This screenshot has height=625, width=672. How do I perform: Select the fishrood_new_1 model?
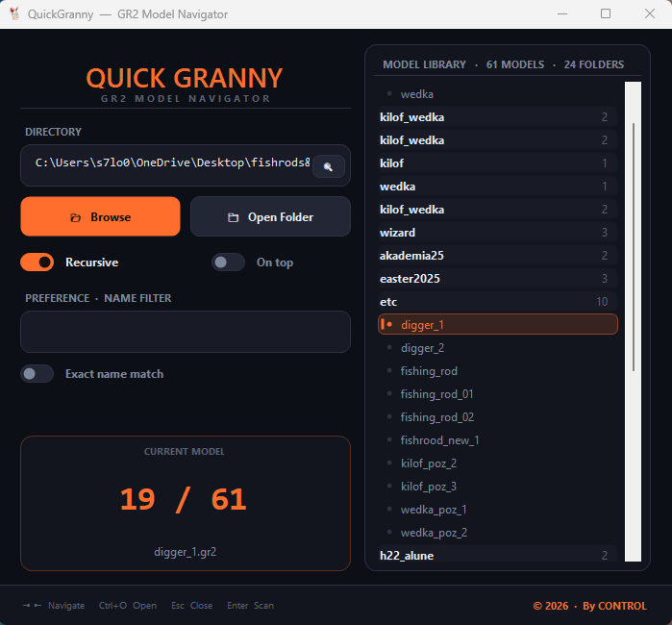pos(498,440)
